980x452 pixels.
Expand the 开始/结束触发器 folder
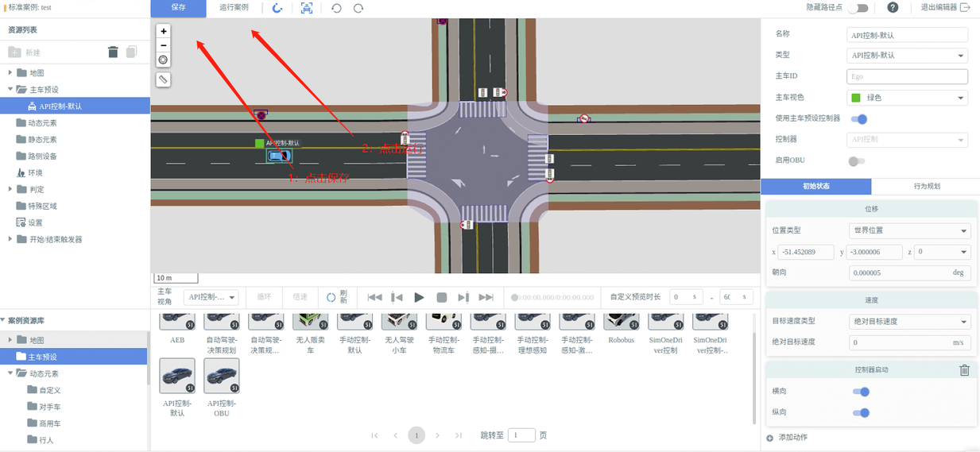click(11, 239)
